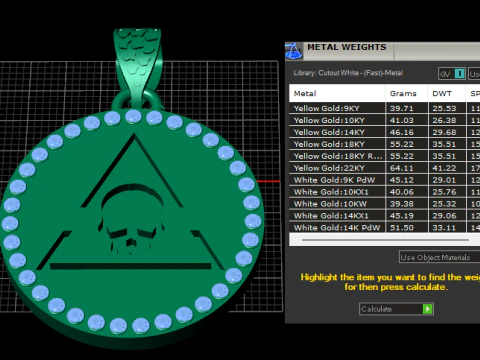
Task: Select the Yellow Gold:9KY row
Action: click(385, 108)
